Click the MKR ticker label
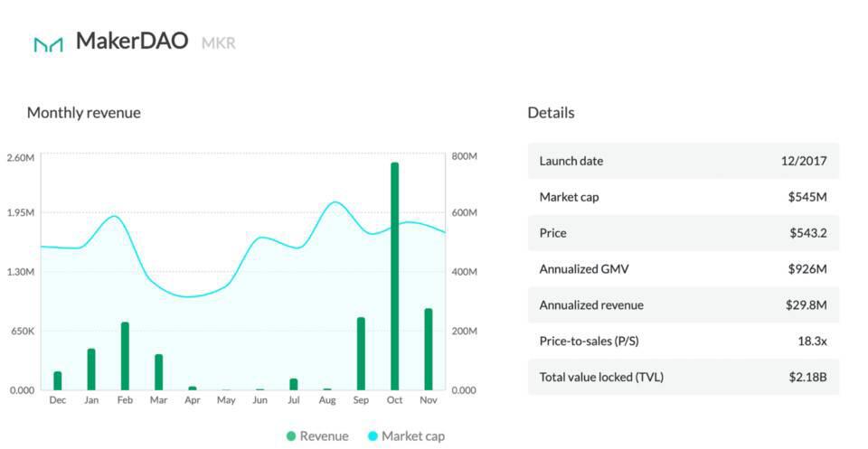This screenshot has width=868, height=449. 218,42
